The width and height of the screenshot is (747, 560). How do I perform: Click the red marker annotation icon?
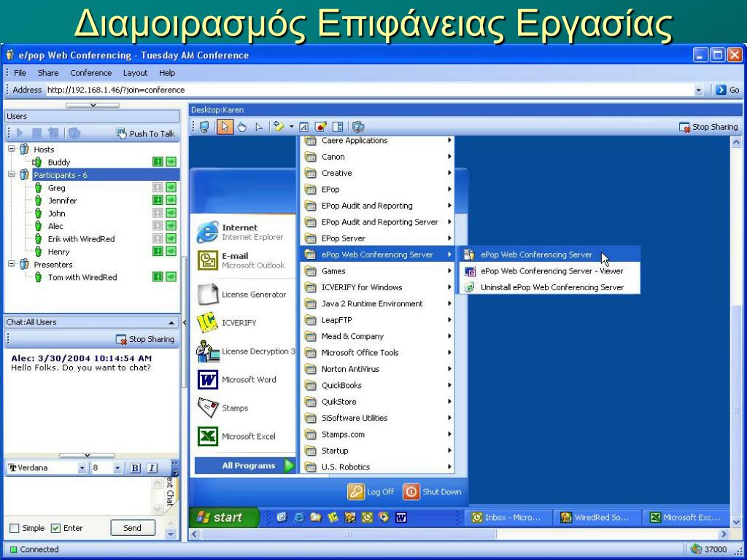tap(321, 127)
